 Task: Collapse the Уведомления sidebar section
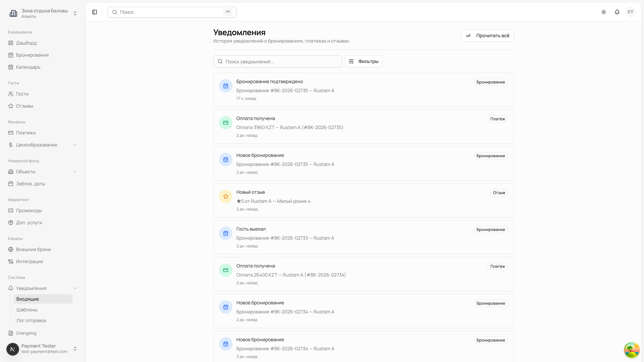coord(75,288)
